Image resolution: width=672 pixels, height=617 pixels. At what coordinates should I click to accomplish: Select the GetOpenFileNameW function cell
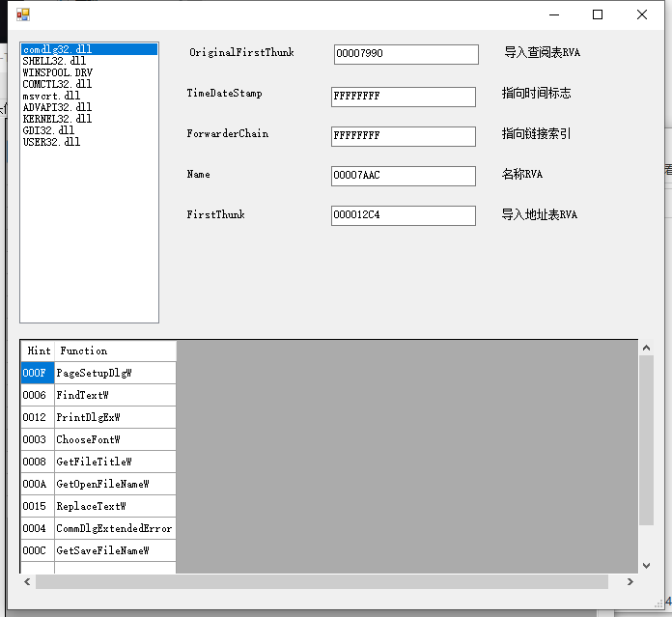(x=115, y=484)
